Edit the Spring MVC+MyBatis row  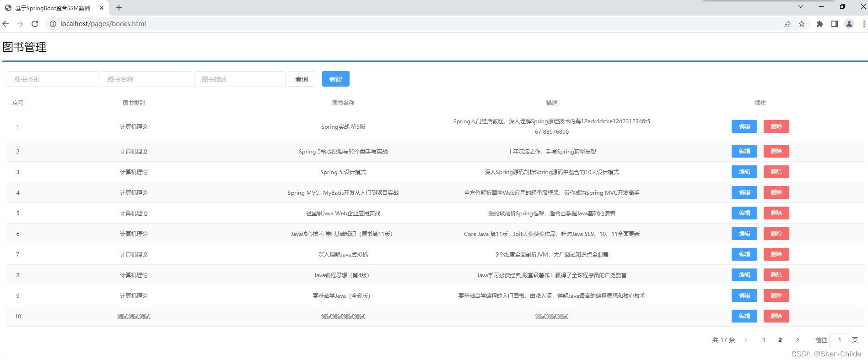coord(744,192)
